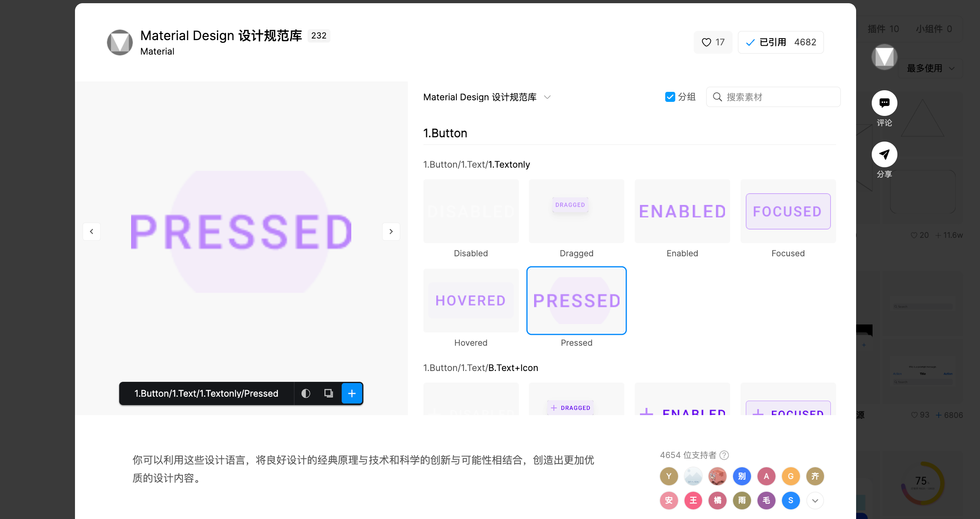The width and height of the screenshot is (980, 519).
Task: Toggle the dark/light contrast icon in preview bar
Action: tap(306, 393)
